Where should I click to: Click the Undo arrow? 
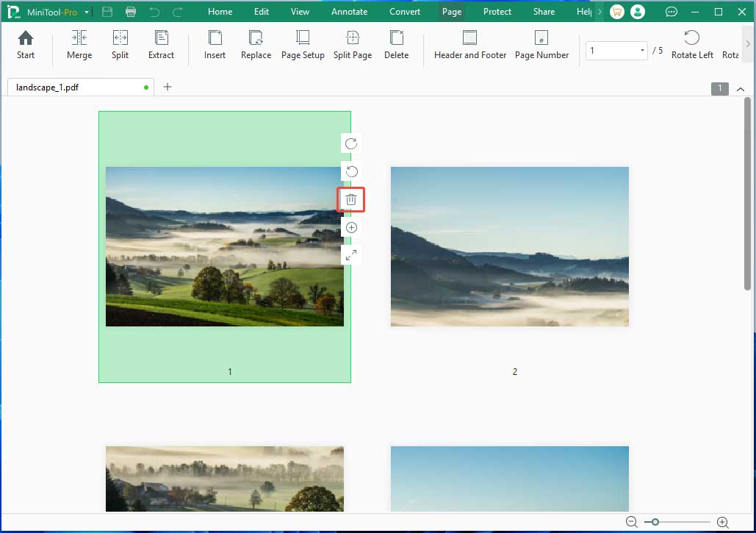click(x=154, y=12)
